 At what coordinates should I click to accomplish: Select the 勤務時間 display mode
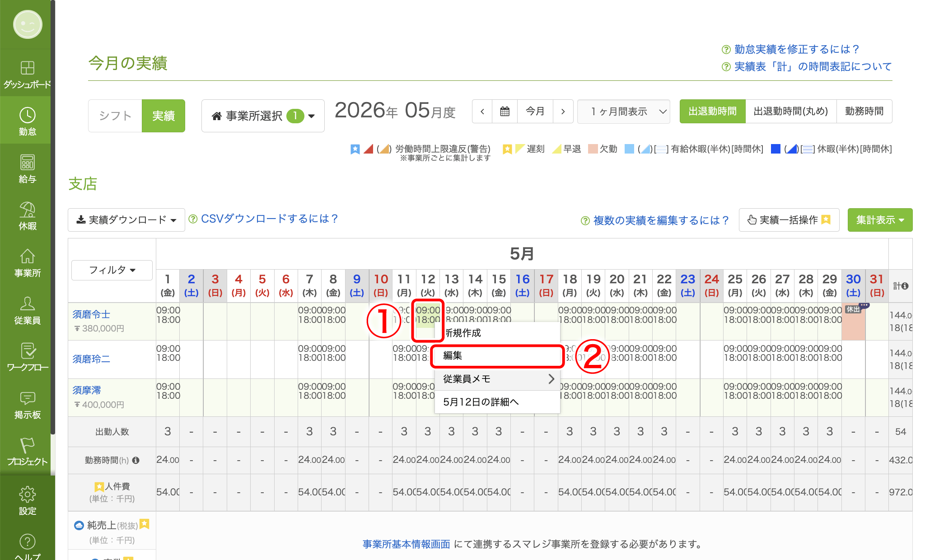tap(864, 111)
